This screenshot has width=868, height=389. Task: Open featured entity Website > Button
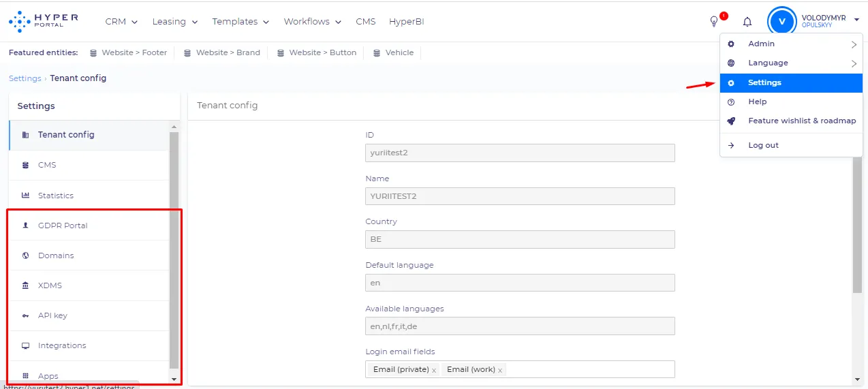(x=316, y=52)
